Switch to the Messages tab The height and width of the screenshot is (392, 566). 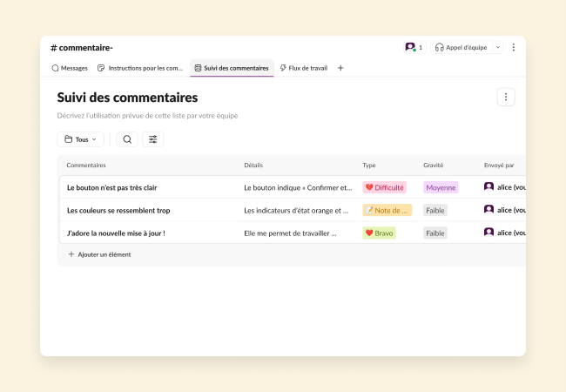[70, 68]
